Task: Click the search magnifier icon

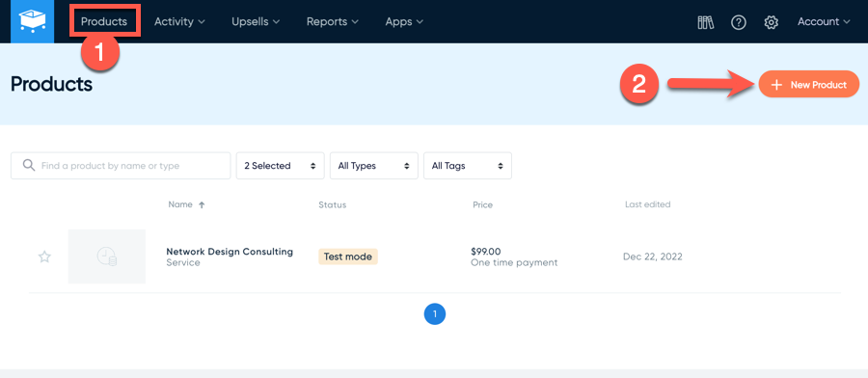Action: tap(29, 166)
